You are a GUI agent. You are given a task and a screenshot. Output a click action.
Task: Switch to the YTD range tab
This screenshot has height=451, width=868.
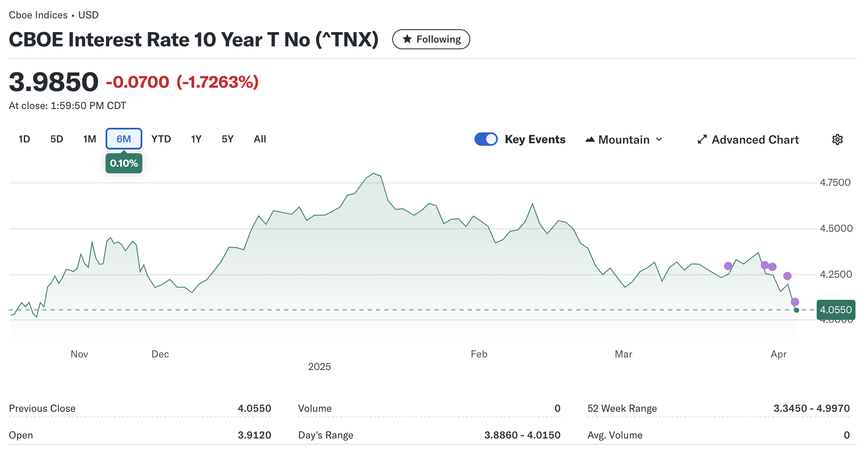pyautogui.click(x=161, y=139)
